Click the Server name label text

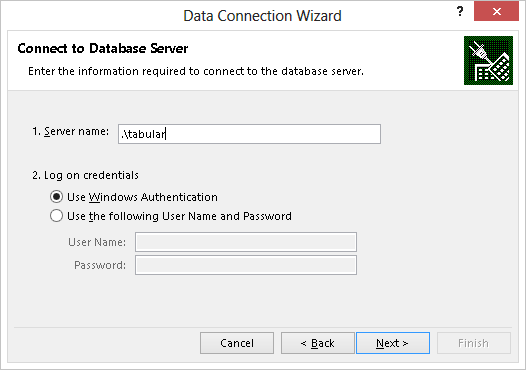70,131
